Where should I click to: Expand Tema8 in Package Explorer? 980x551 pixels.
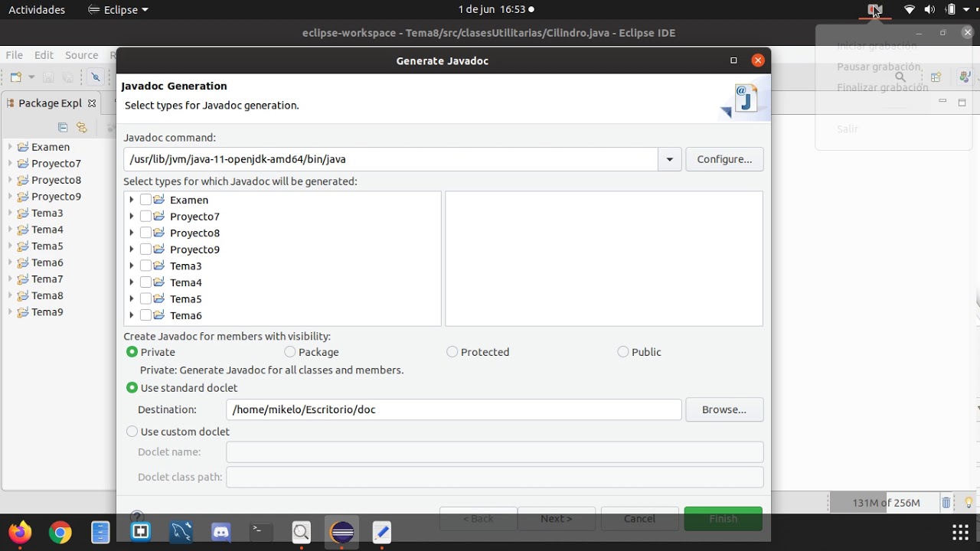[10, 295]
